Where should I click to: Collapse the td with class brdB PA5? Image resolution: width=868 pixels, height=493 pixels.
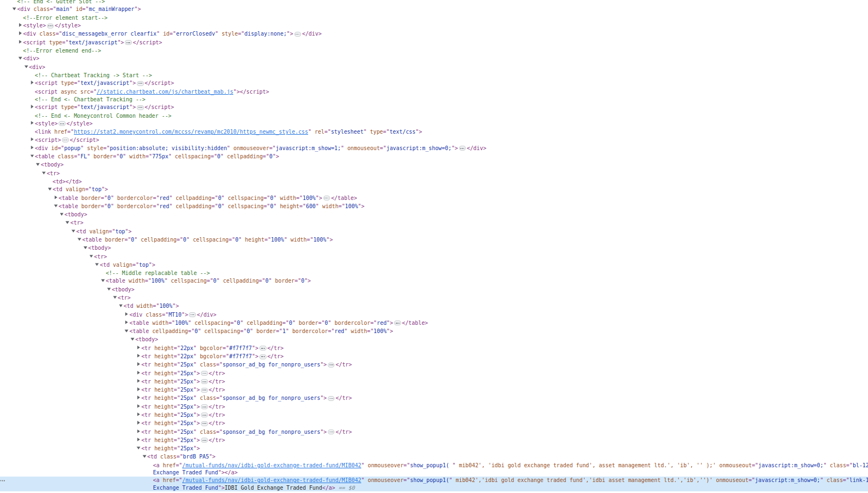144,456
